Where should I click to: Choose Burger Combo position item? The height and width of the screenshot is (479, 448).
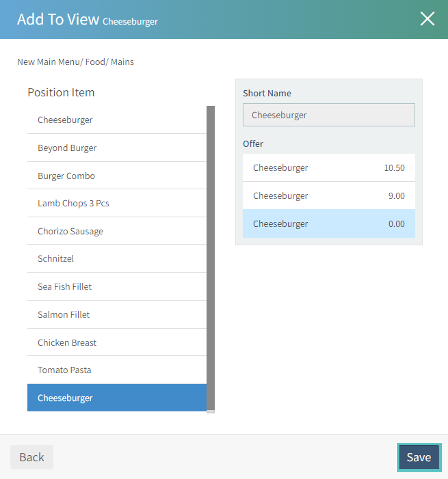tap(117, 176)
